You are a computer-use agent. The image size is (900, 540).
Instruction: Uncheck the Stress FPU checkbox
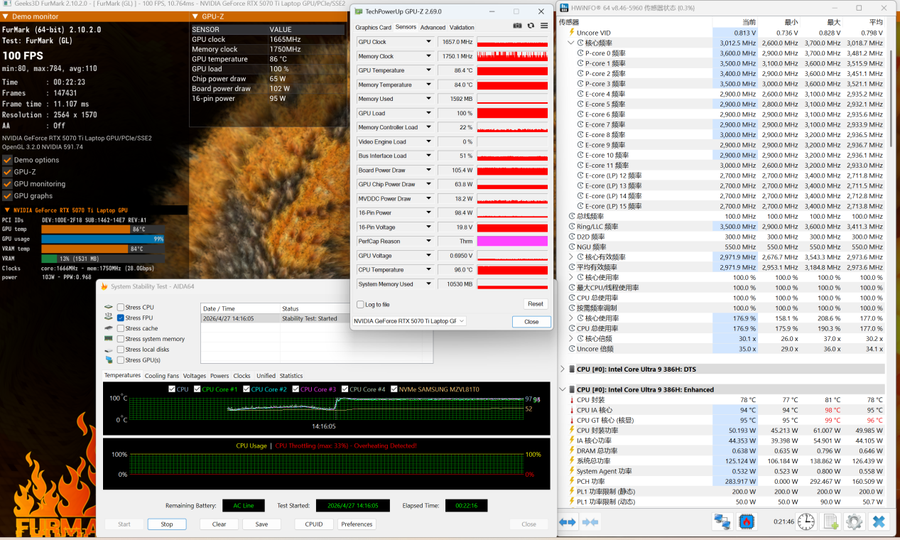pos(121,317)
